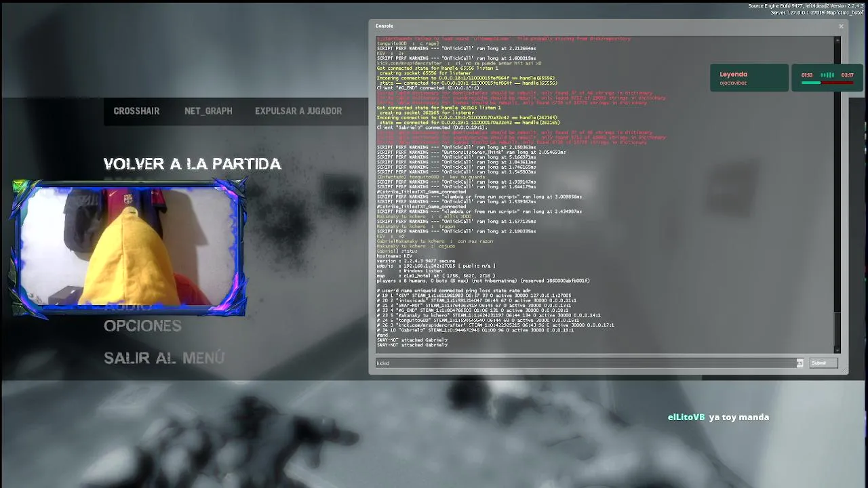
Task: Click the ojedavibez artist name
Action: tap(733, 83)
